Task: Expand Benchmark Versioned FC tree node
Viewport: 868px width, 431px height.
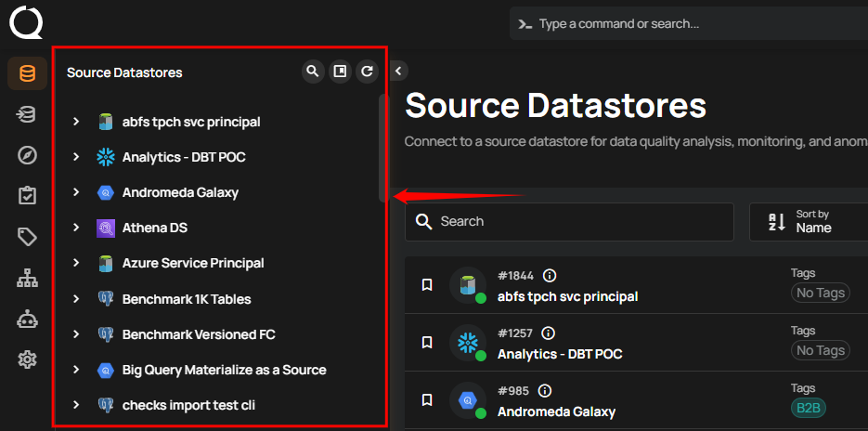Action: (x=76, y=334)
